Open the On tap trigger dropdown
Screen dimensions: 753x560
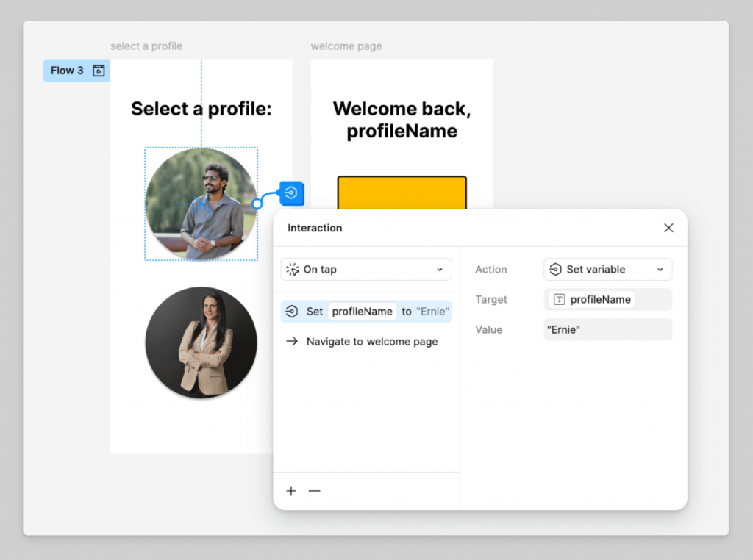click(x=366, y=270)
